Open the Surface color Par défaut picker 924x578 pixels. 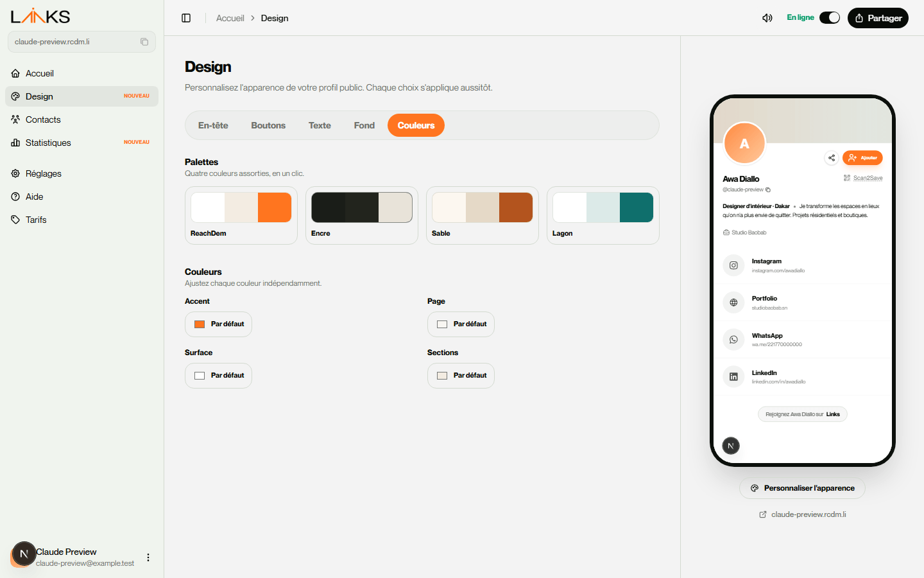[x=218, y=376]
